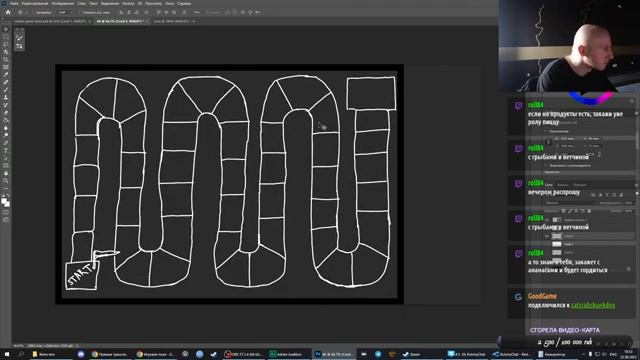Open the Фильтр menu
The height and width of the screenshot is (360, 640).
[128, 3]
